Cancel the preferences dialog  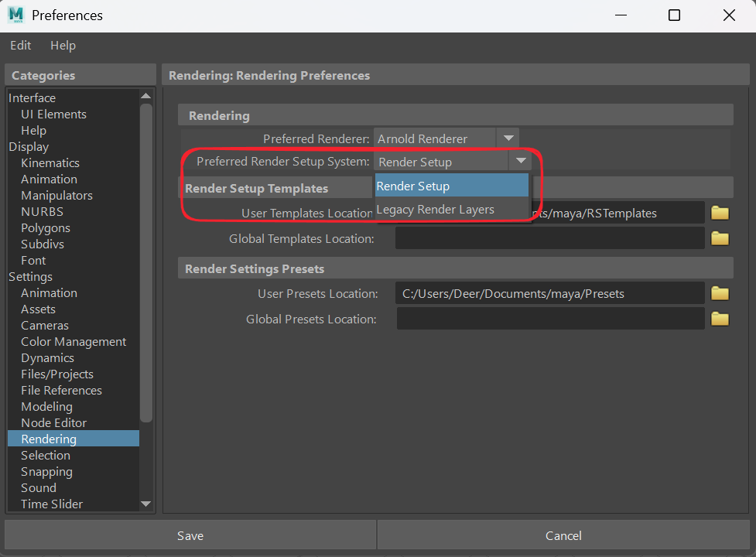coord(563,535)
